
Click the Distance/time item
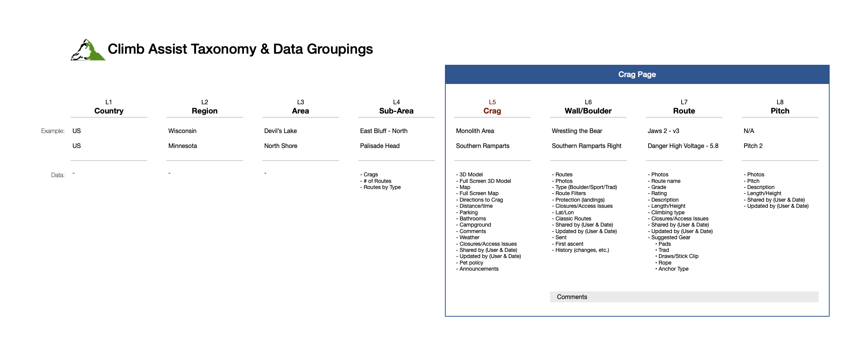[x=474, y=206]
